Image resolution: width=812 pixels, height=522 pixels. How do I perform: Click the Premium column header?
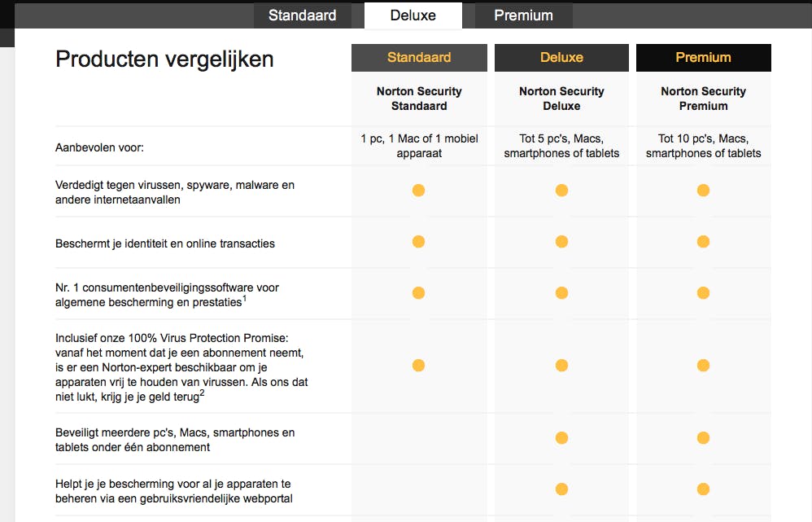[703, 58]
